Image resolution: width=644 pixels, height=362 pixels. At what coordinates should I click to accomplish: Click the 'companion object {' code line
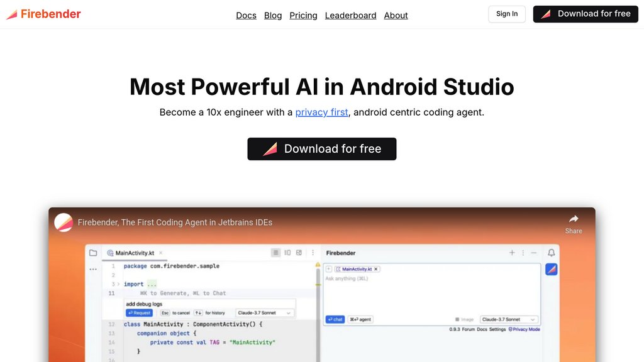click(167, 333)
